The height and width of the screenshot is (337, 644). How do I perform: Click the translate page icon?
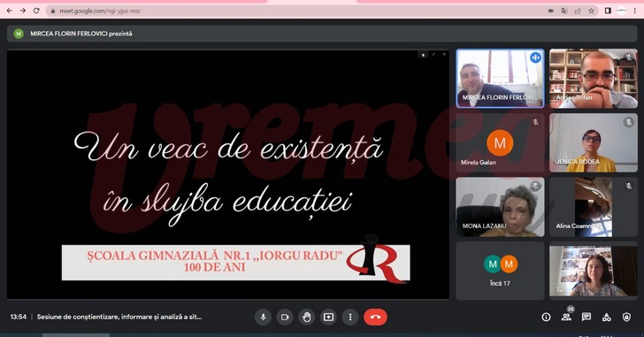[x=564, y=11]
